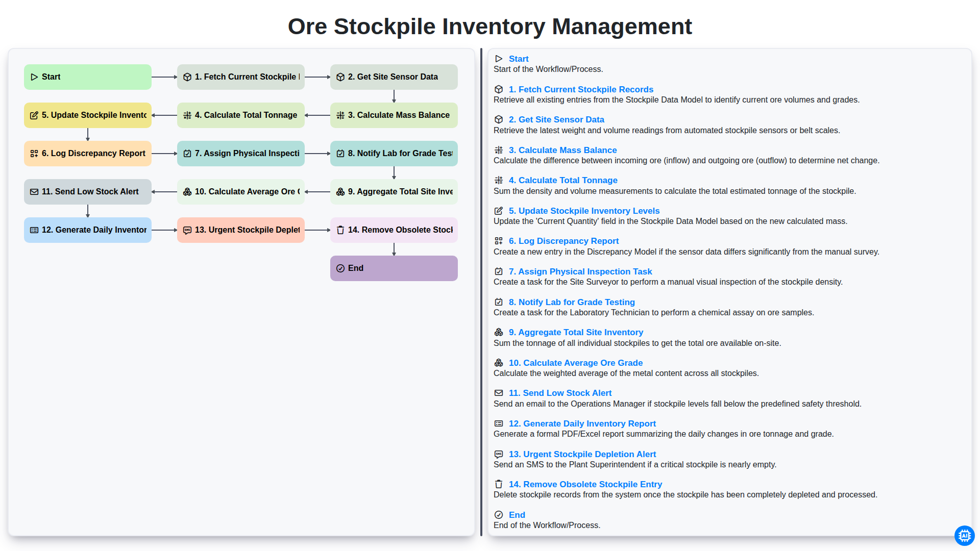Click the cubes icon beside Calculate Average Ore Grade
Image resolution: width=980 pixels, height=551 pixels.
click(499, 363)
